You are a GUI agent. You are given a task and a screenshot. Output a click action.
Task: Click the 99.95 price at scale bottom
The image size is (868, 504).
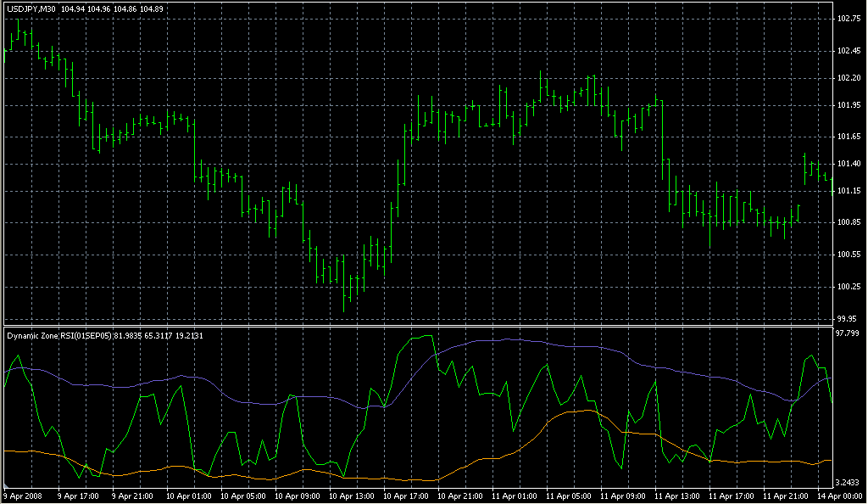point(848,319)
